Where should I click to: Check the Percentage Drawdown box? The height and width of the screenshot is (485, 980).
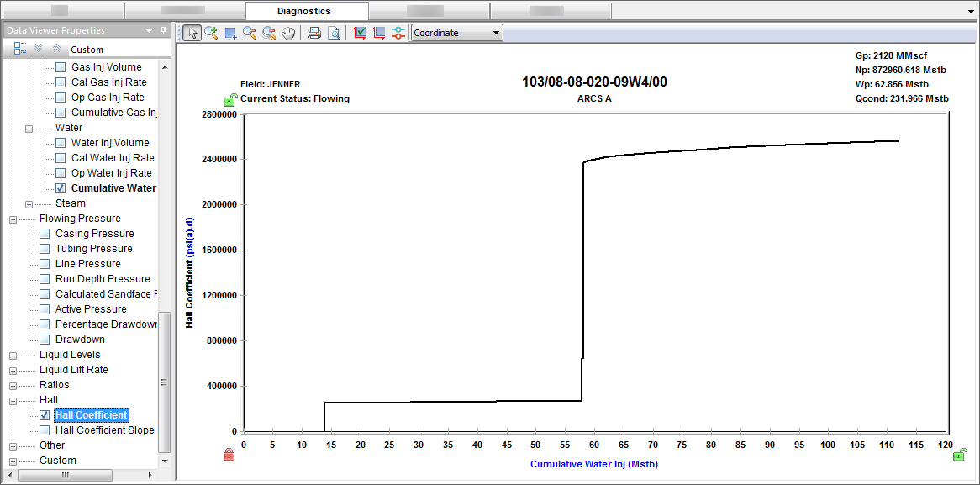[45, 324]
